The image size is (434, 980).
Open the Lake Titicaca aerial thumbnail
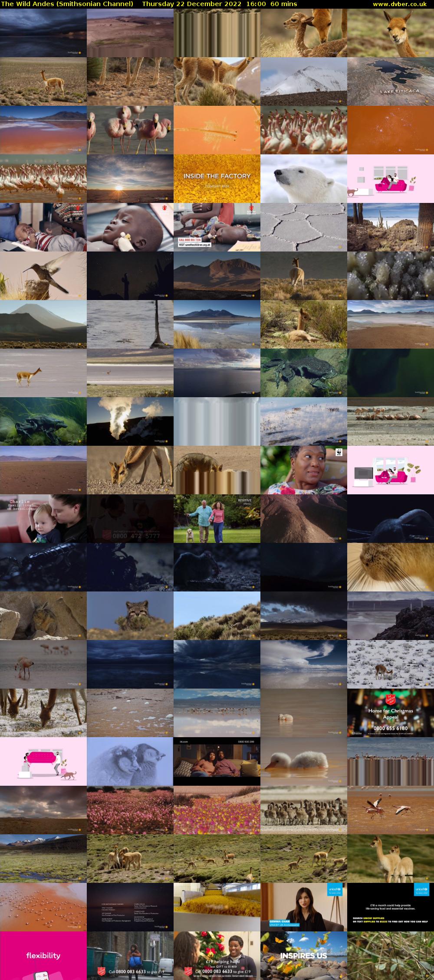[x=391, y=82]
